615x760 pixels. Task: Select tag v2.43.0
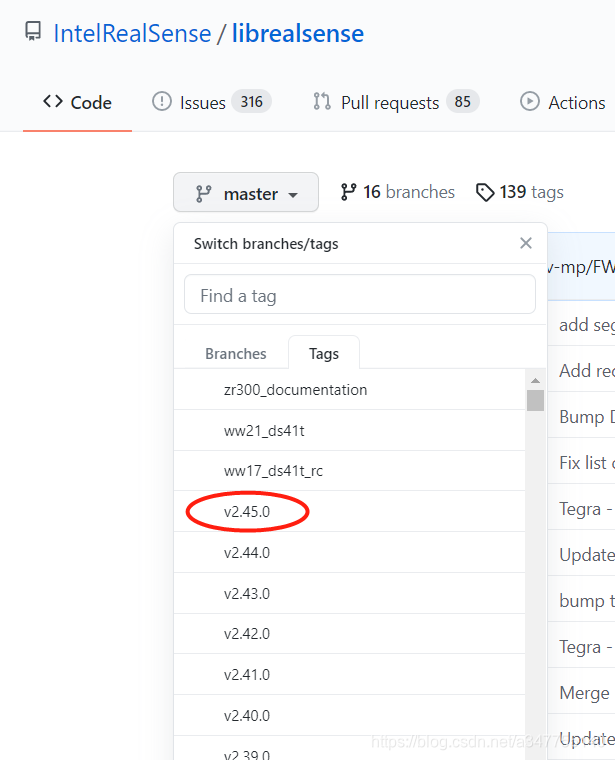click(349, 593)
